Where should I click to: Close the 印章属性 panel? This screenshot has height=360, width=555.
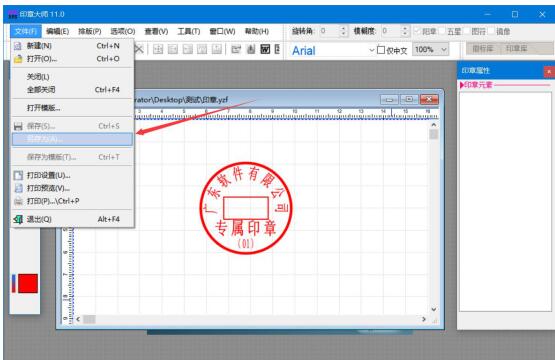tap(549, 72)
